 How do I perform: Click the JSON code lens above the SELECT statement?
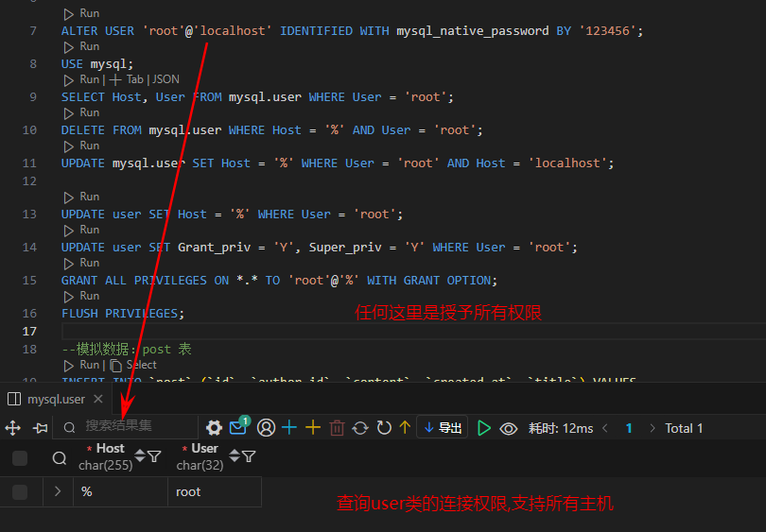[x=165, y=79]
